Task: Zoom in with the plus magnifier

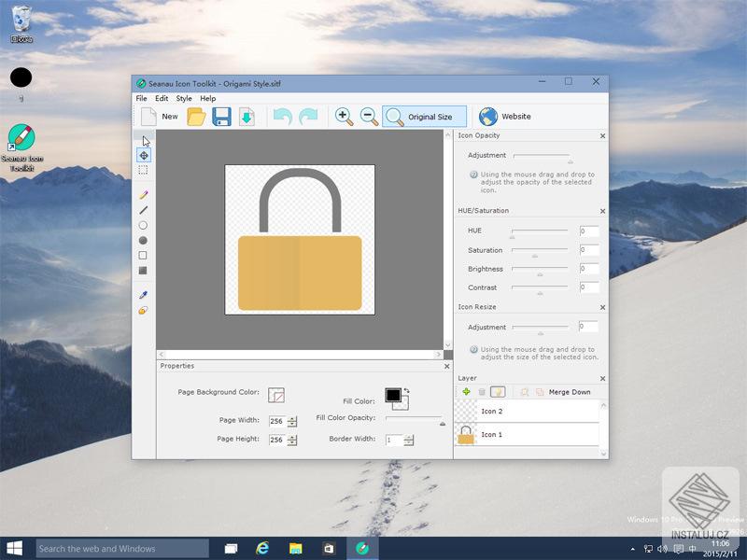Action: (x=344, y=117)
